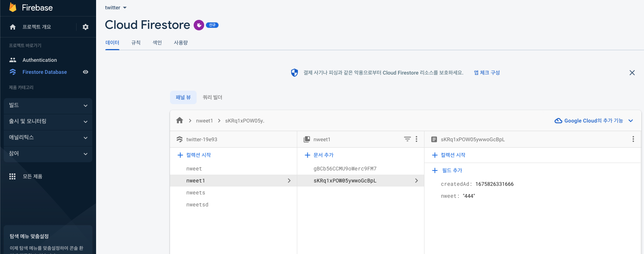Click plus icon for 문서 추가
Screen dimensions: 644x254
(x=307, y=155)
